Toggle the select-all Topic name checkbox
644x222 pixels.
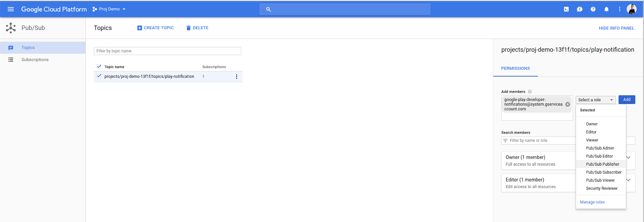pyautogui.click(x=99, y=66)
